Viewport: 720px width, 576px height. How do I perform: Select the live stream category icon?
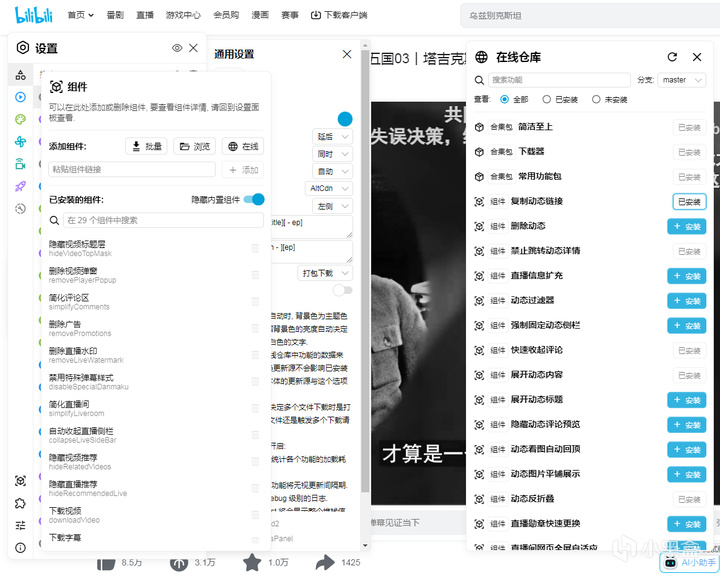point(20,164)
